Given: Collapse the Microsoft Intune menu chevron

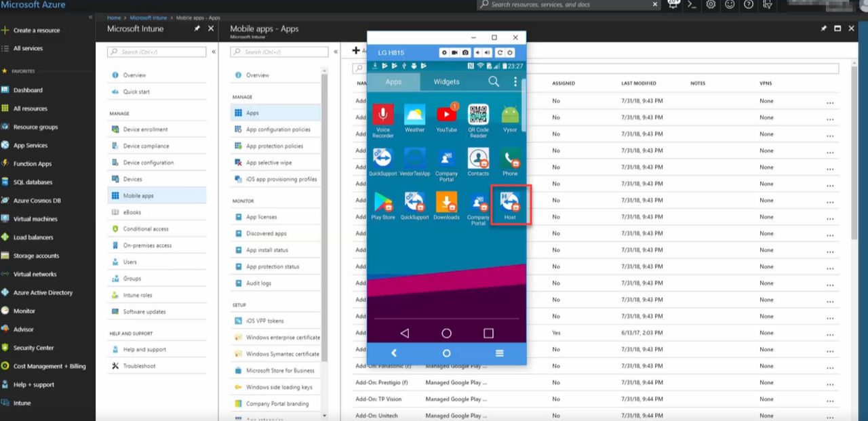Looking at the screenshot, I should point(214,52).
